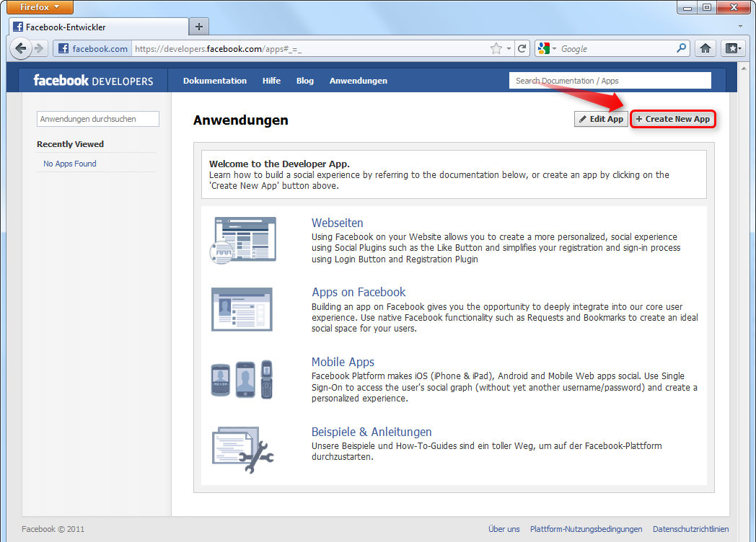Image resolution: width=756 pixels, height=542 pixels.
Task: Click the facebook.com identity label
Action: pos(100,49)
